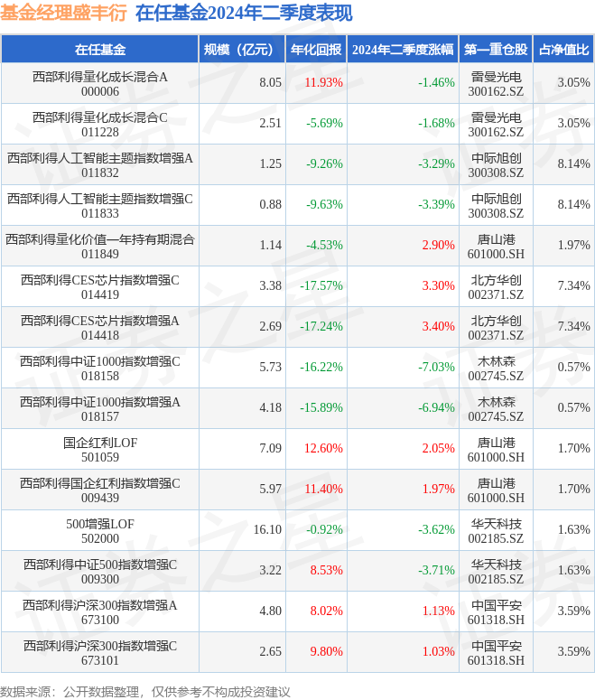Click the -9.26% annualized return value
The image size is (595, 700).
click(324, 163)
